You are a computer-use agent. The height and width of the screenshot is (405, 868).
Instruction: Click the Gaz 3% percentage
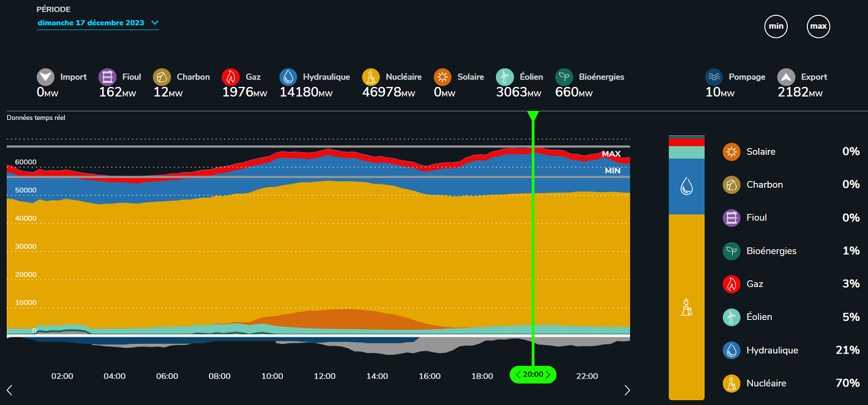click(x=851, y=284)
